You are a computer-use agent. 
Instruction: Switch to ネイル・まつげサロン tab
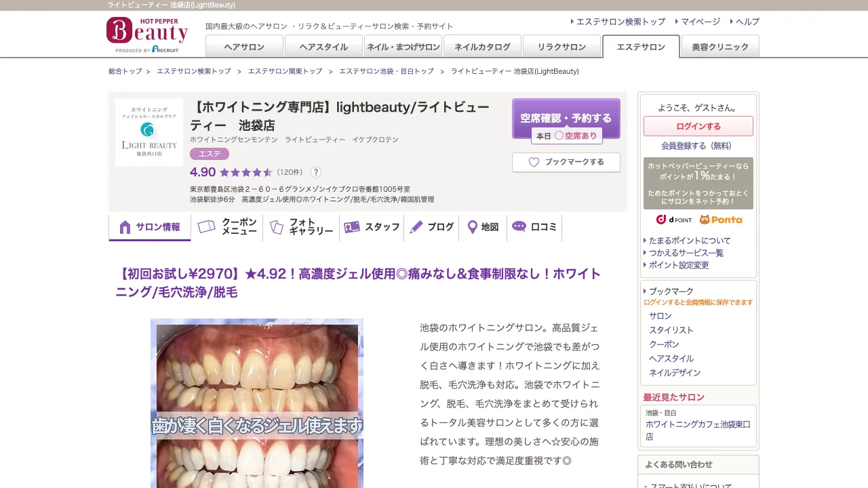tap(403, 47)
